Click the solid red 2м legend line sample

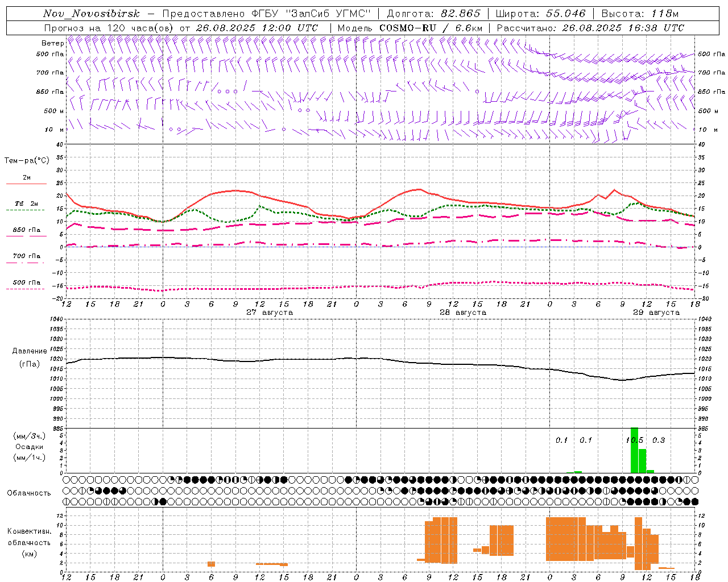pos(26,184)
